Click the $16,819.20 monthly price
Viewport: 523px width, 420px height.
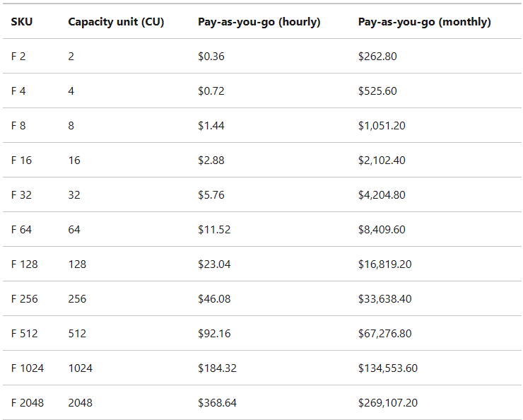384,264
